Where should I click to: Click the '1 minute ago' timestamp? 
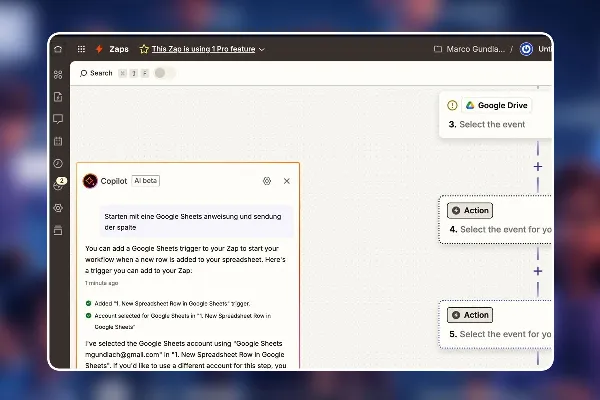click(101, 283)
